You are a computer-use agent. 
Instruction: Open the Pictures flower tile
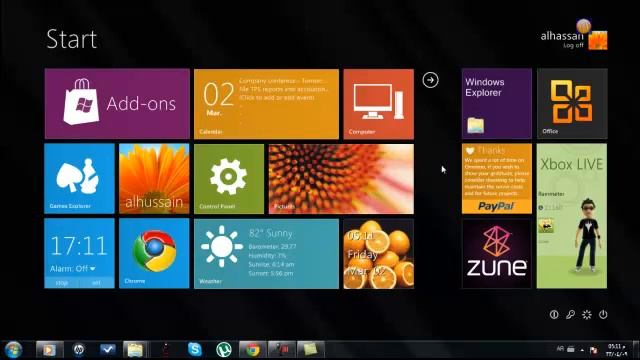click(x=341, y=178)
